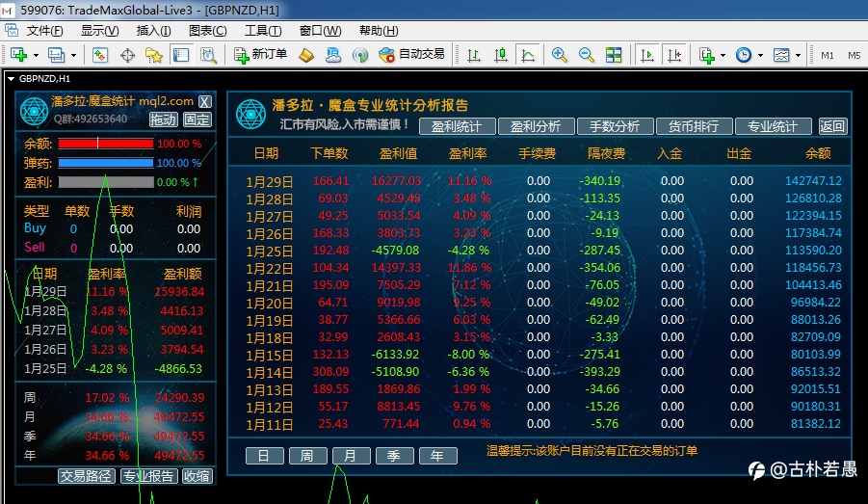
Task: Collapse the panel with 收缩 button
Action: pos(197,476)
